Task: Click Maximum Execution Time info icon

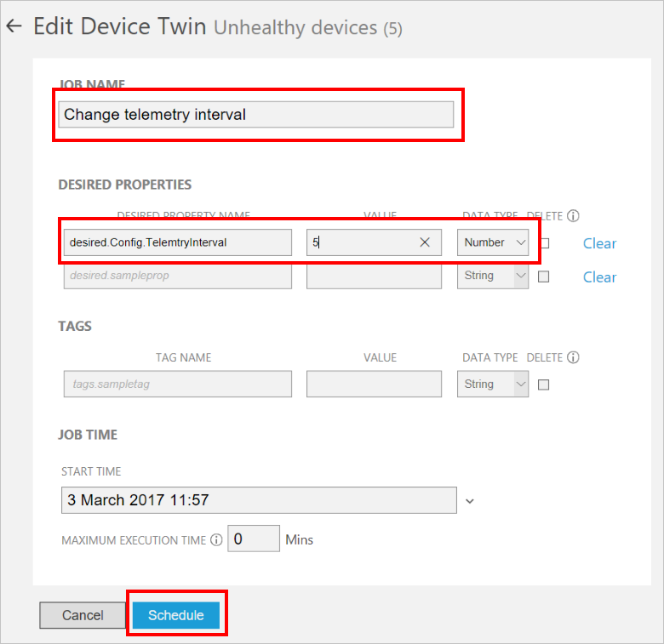Action: coord(216,539)
